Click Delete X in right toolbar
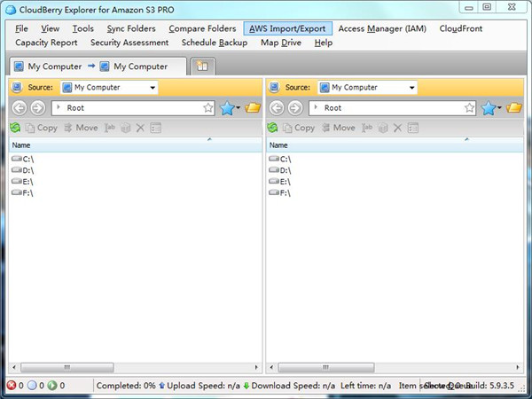 tap(397, 128)
